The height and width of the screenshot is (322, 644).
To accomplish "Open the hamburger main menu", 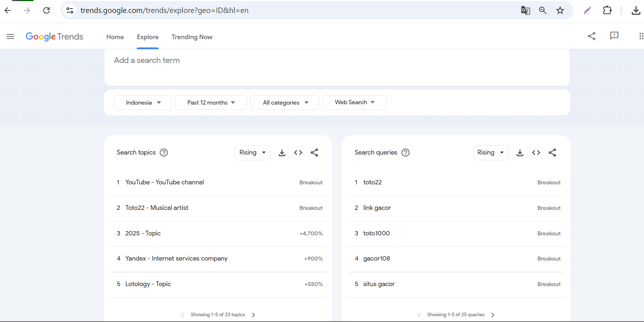I will coord(10,36).
